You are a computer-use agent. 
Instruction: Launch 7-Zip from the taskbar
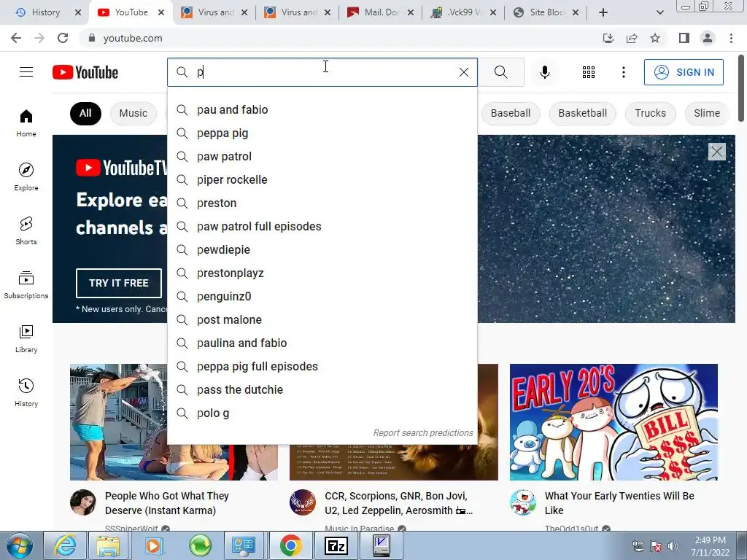tap(336, 545)
